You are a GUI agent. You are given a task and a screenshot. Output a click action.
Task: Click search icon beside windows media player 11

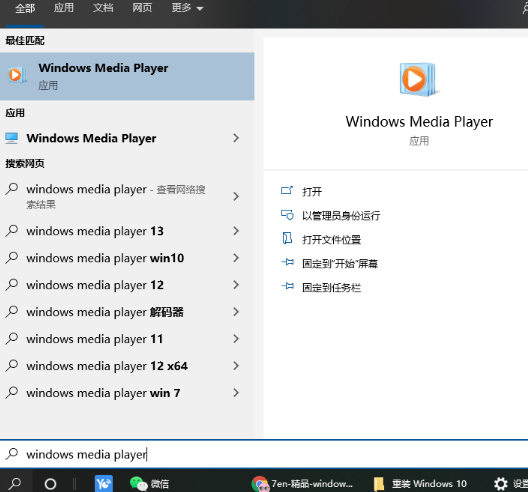click(12, 338)
